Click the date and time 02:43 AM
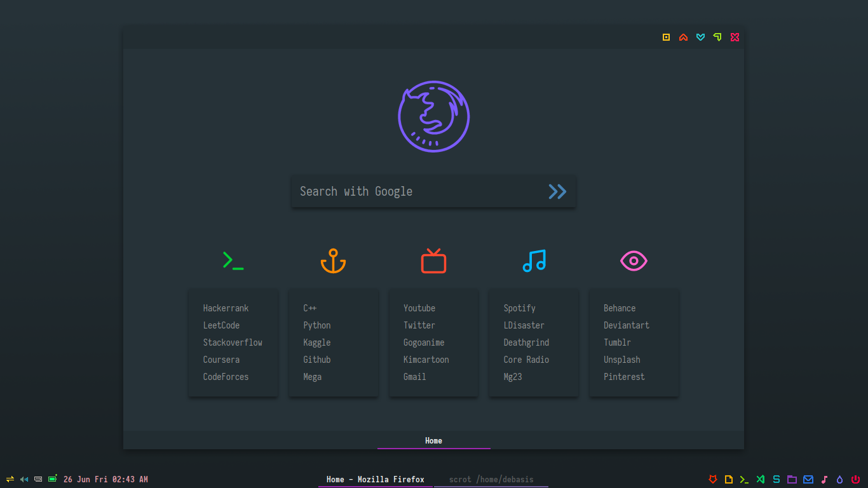This screenshot has width=868, height=488. click(105, 480)
